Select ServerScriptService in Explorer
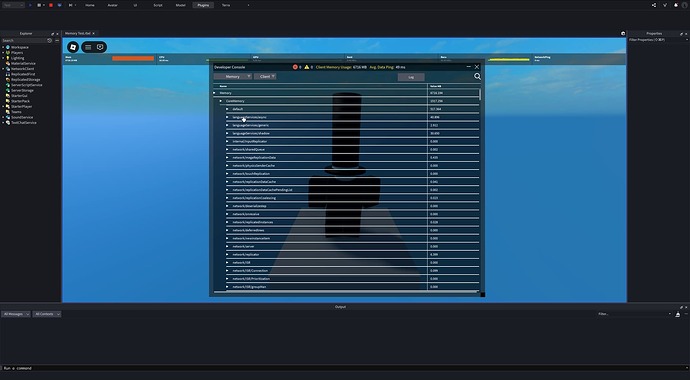This screenshot has width=690, height=380. (x=24, y=85)
